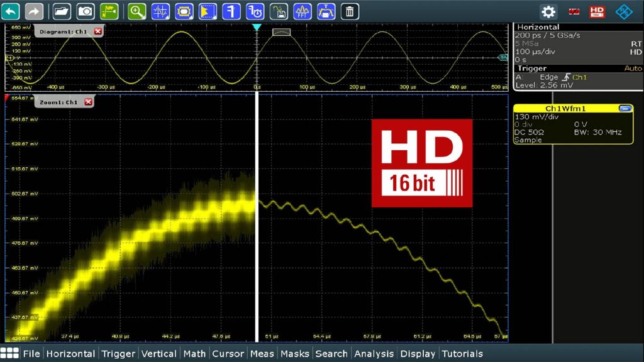Toggle HD mode icon in top bar
644x362 pixels.
pyautogui.click(x=596, y=11)
